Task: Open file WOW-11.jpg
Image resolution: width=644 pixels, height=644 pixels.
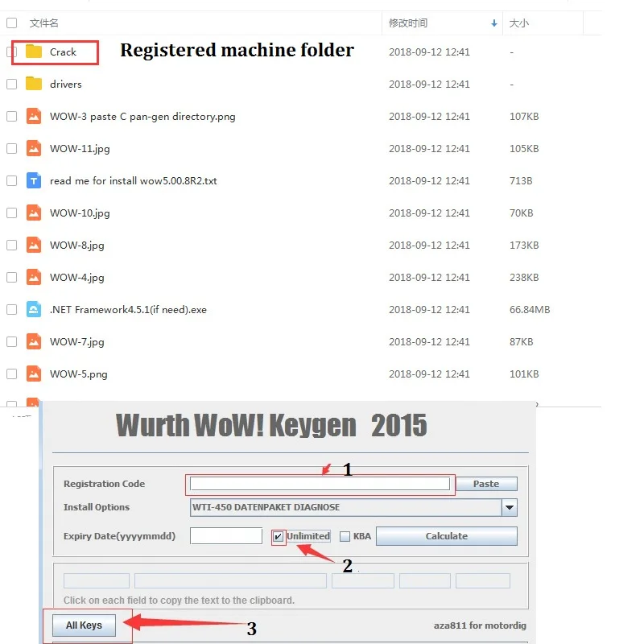Action: [x=80, y=149]
